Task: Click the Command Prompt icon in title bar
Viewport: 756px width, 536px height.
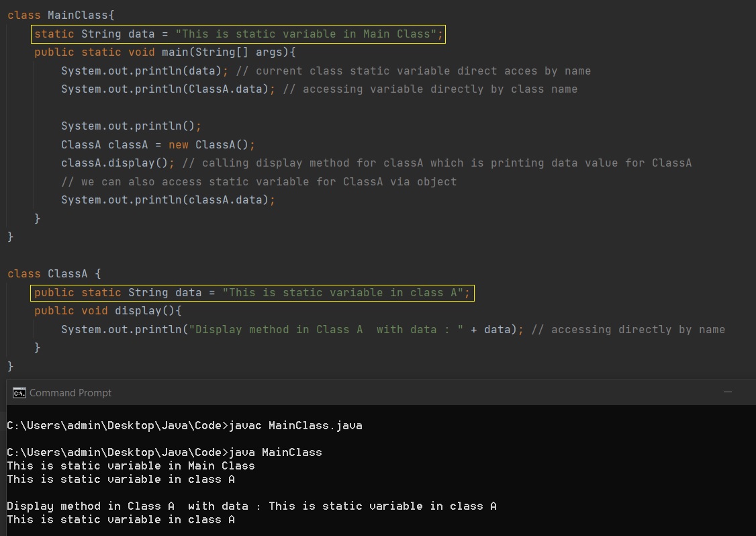Action: pos(19,393)
